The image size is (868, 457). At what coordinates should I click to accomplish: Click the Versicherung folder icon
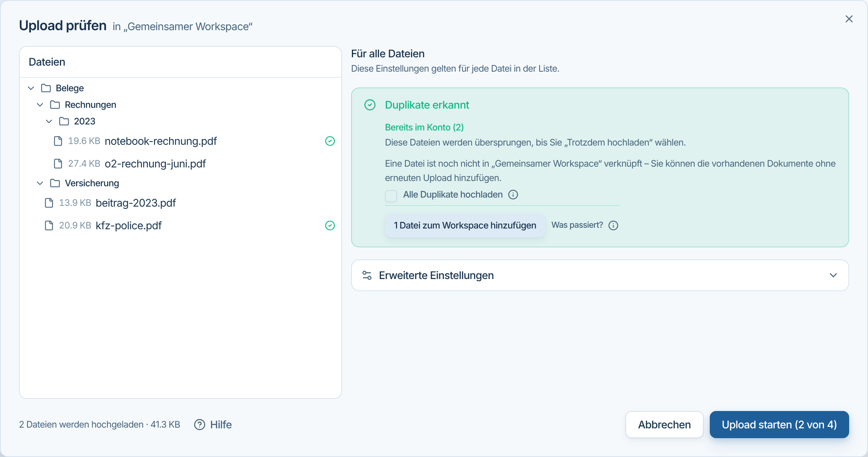[x=55, y=183]
